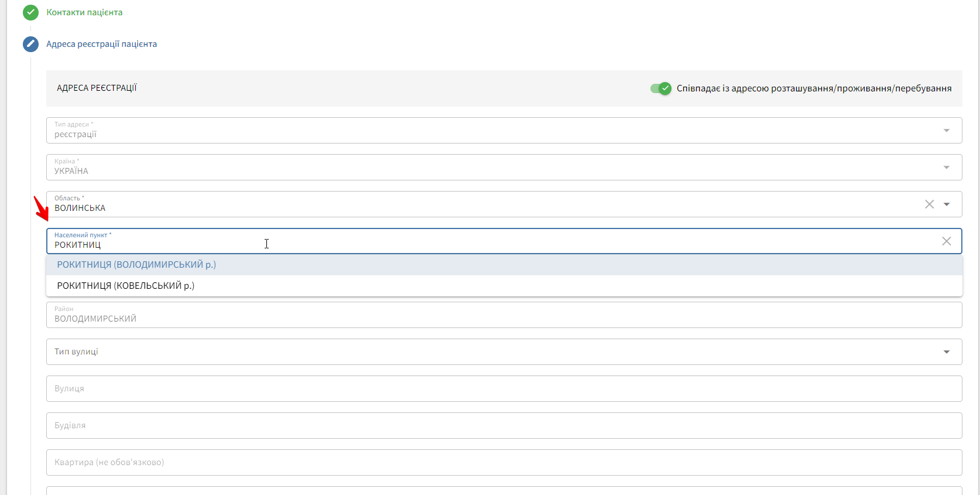The width and height of the screenshot is (980, 495).
Task: Choose РОКИТНИЦЯ (КОВЕЛЬСЬКИЙ р.) from the list
Action: click(126, 286)
